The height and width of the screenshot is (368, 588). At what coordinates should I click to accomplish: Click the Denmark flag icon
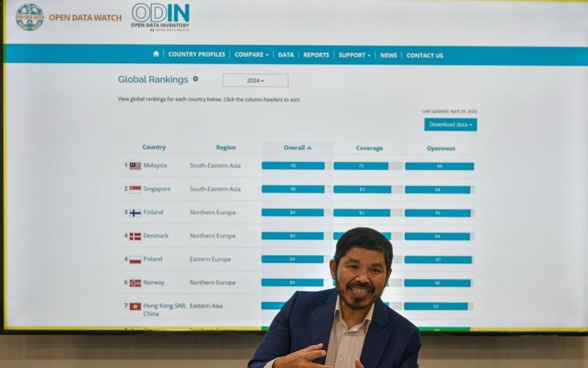[135, 236]
